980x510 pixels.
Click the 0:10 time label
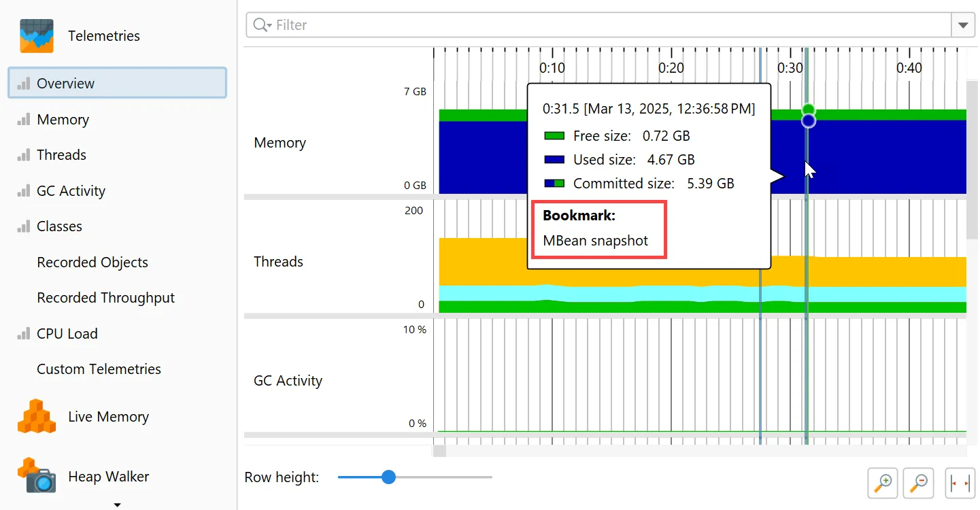(552, 68)
